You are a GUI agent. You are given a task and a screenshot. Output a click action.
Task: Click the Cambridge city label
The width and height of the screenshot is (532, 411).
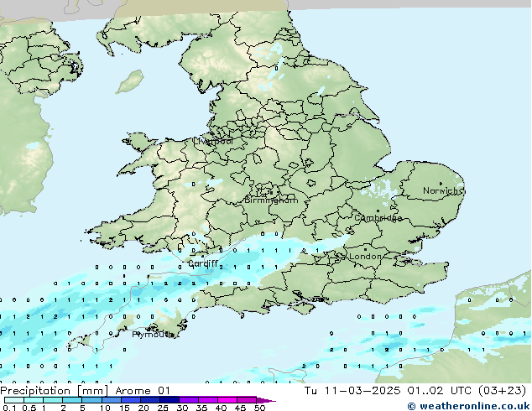coord(378,218)
